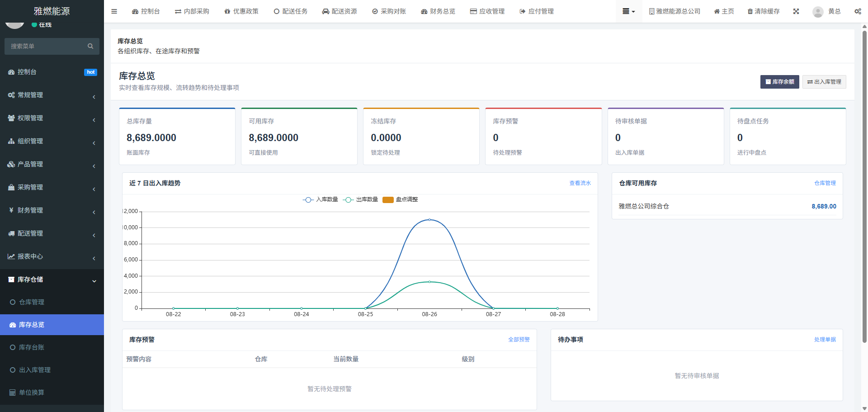Screen dimensions: 868x412
Task: Open the 全部预警 link
Action: 519,340
